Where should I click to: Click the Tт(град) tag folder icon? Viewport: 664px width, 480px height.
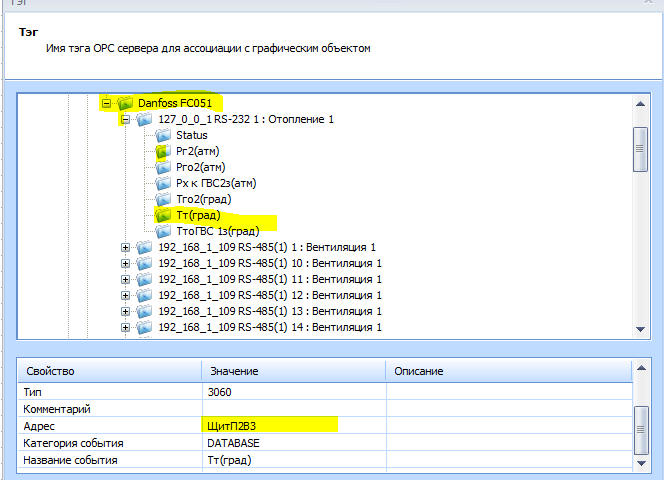pos(161,215)
